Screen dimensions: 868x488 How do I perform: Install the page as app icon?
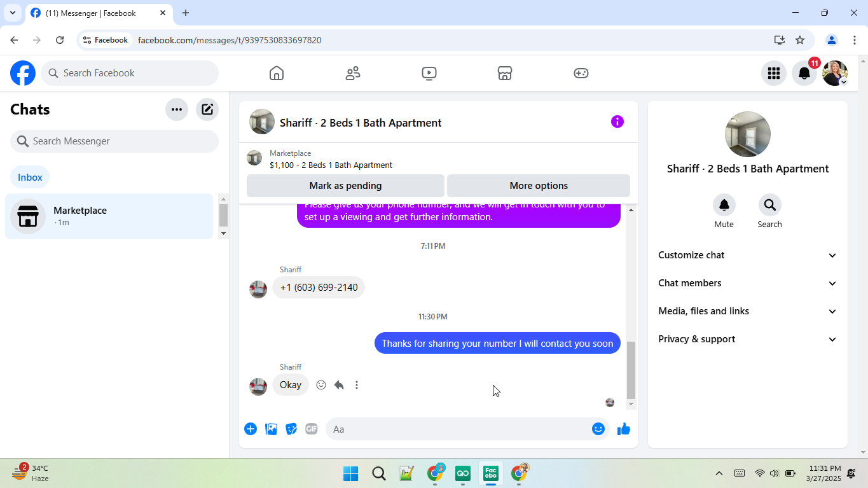(780, 40)
